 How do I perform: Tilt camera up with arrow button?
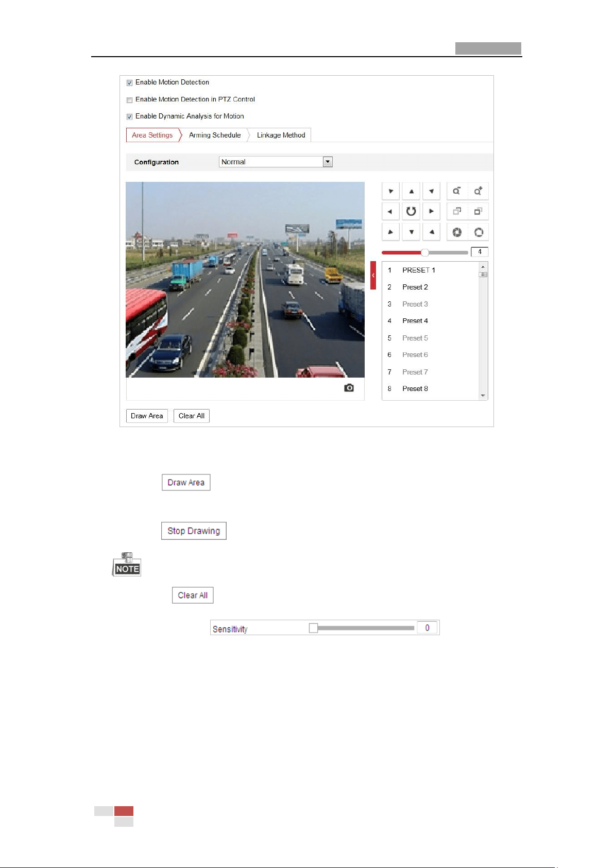click(x=411, y=191)
